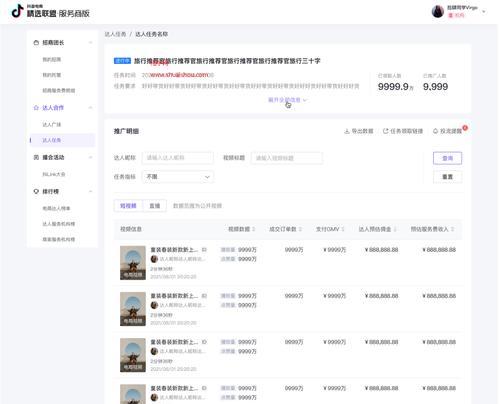The height and width of the screenshot is (404, 500).
Task: Click the creator avatar in the first row
Action: pyautogui.click(x=154, y=259)
